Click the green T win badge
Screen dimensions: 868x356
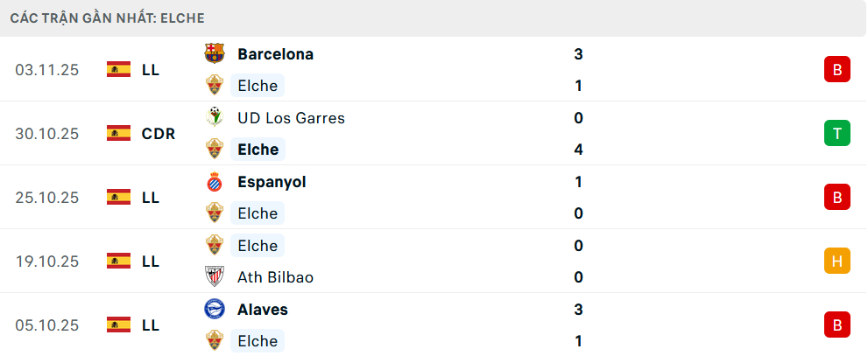pos(836,133)
